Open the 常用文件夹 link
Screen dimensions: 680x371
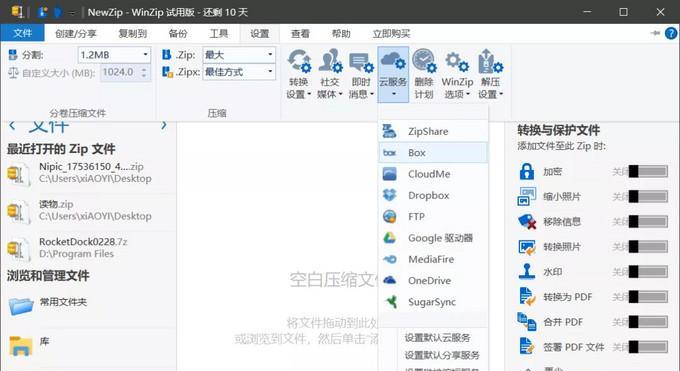click(x=63, y=302)
